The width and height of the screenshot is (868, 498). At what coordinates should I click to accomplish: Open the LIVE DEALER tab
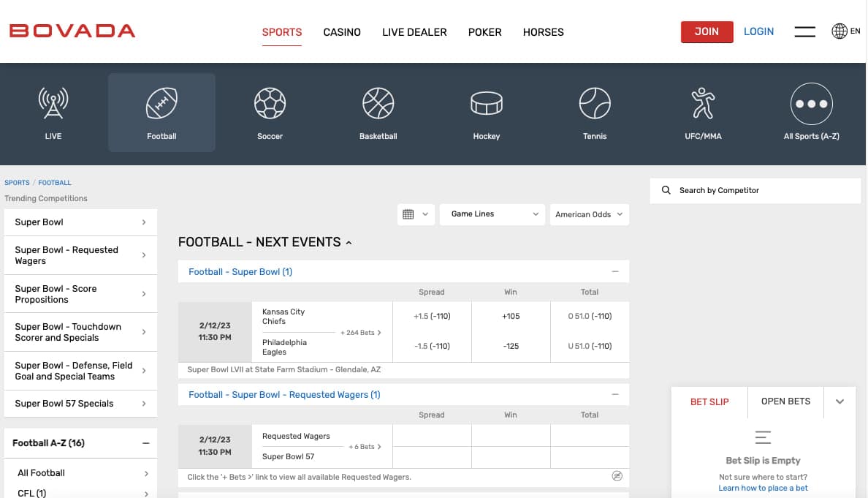(x=414, y=32)
